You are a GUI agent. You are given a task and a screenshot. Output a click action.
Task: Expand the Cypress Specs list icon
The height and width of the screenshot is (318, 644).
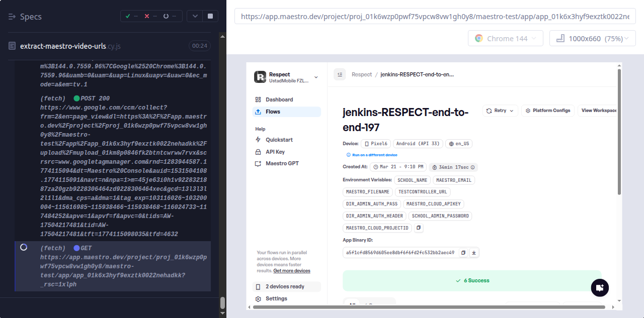click(x=12, y=17)
